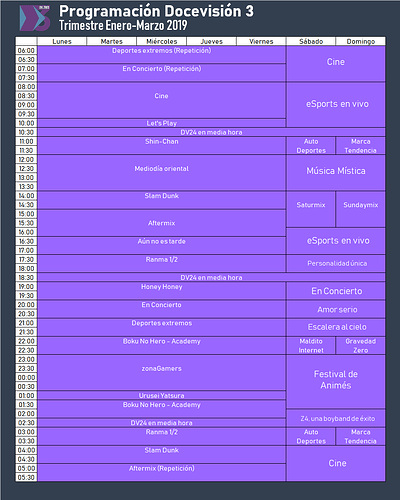The width and height of the screenshot is (400, 500).
Task: Click the 23:00 time label
Action: pos(26,359)
